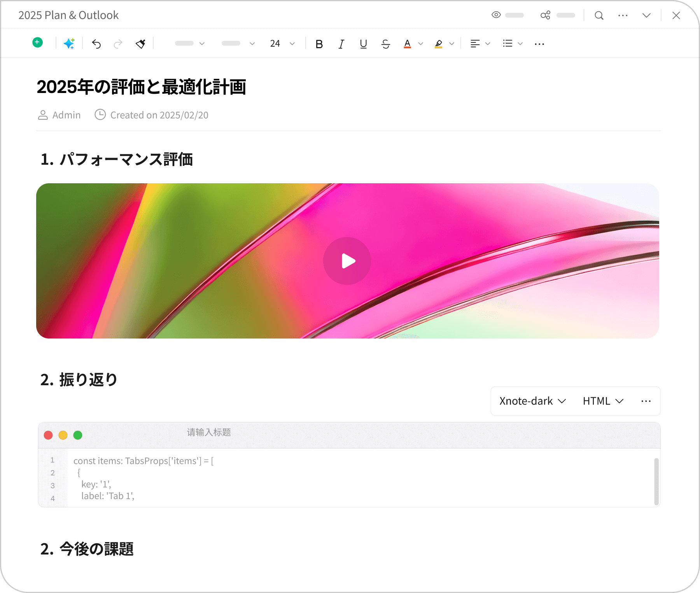Open the AI sparkle assistant

pos(69,44)
